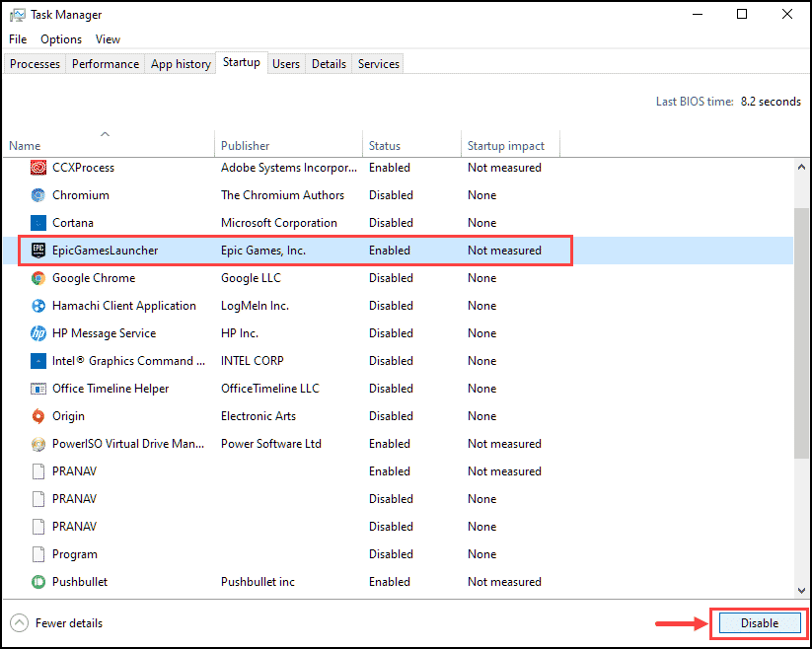Click the Epic Games, Inc. publisher cell

[263, 251]
